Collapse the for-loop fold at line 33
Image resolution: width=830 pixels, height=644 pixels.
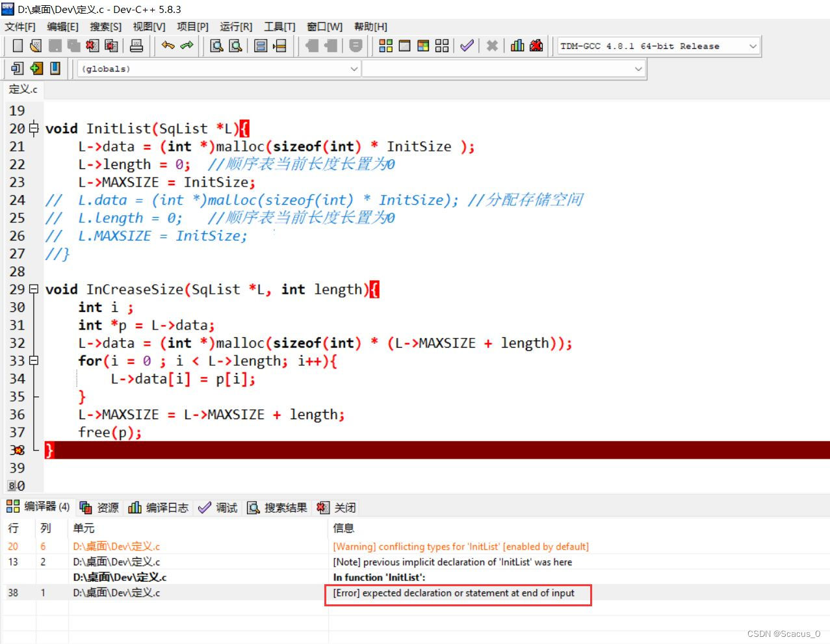click(x=34, y=360)
